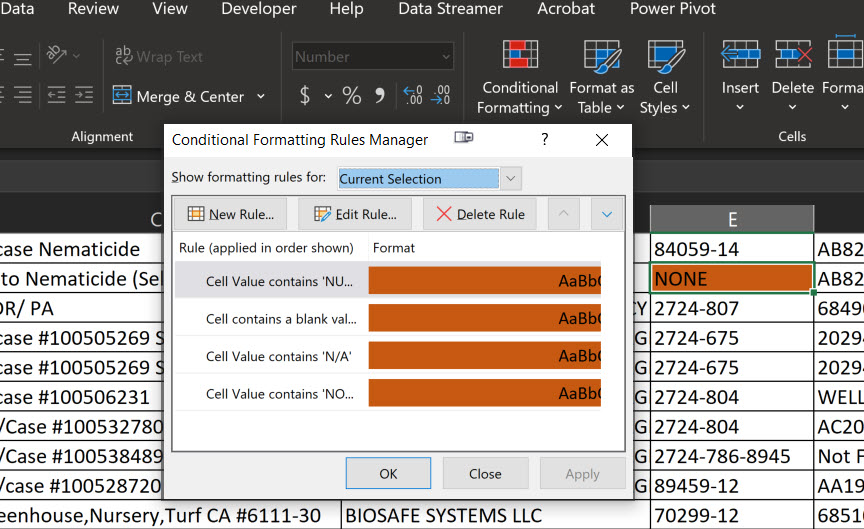The width and height of the screenshot is (864, 529).
Task: Open the Acrobat tab
Action: coord(566,9)
